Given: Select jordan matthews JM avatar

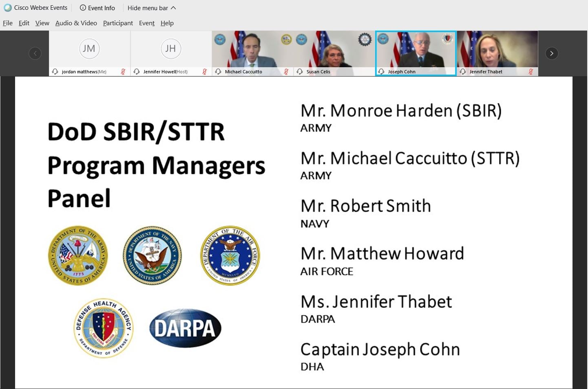Looking at the screenshot, I should point(89,48).
